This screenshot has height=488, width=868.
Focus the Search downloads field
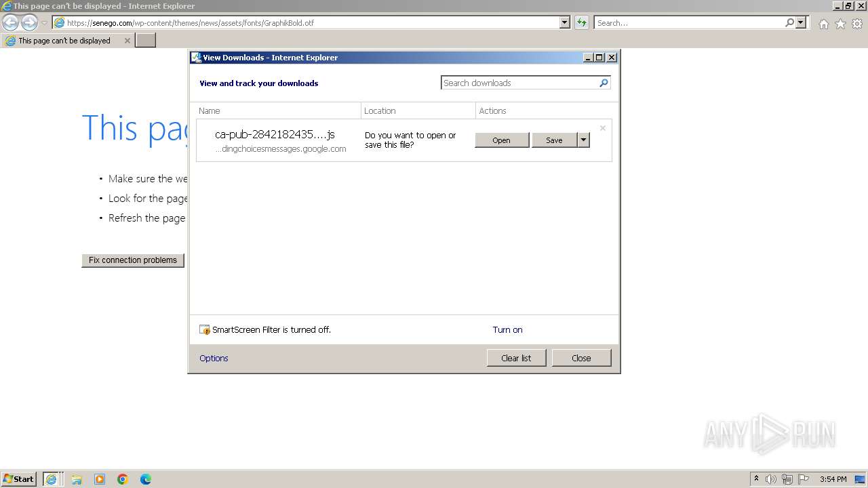(519, 83)
